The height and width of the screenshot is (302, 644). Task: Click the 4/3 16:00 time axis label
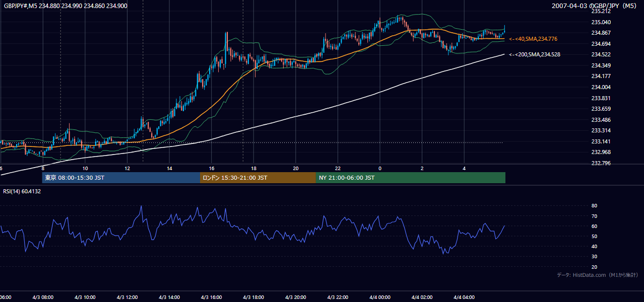click(211, 297)
